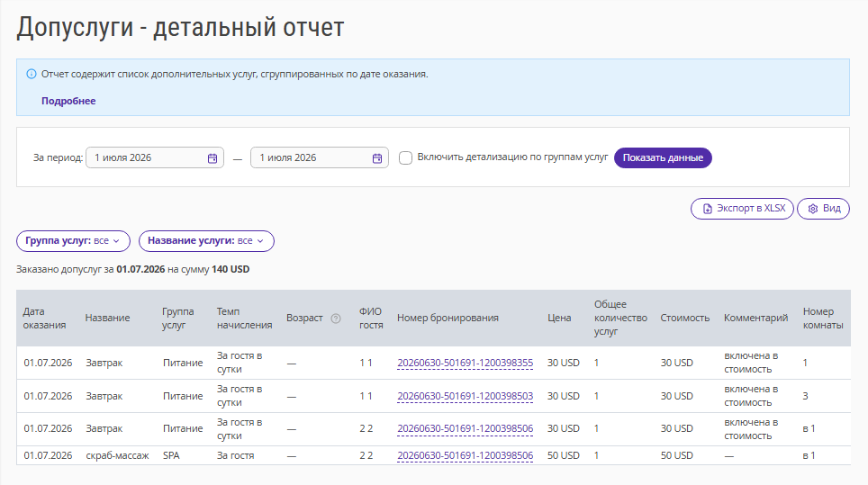
Task: Click the Дата оказания column header
Action: pos(44,318)
